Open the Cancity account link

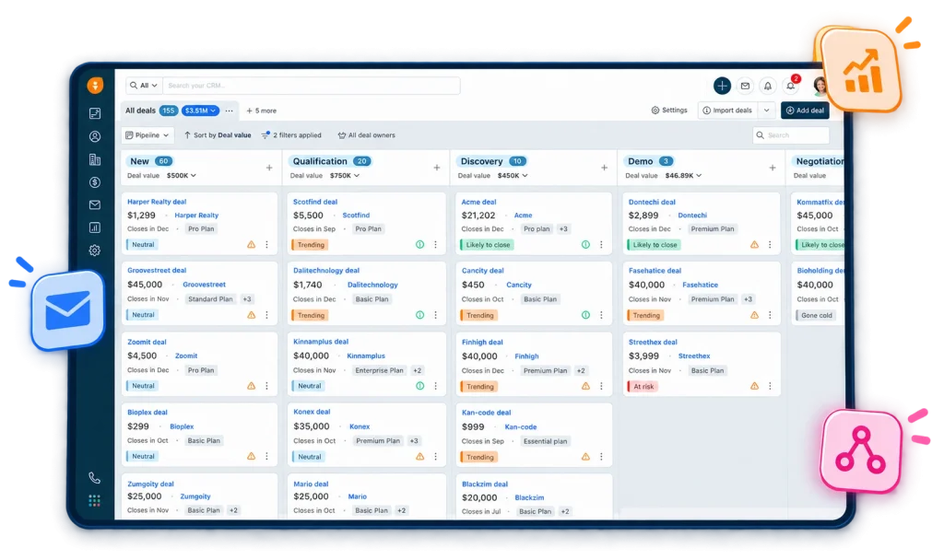[x=518, y=286]
